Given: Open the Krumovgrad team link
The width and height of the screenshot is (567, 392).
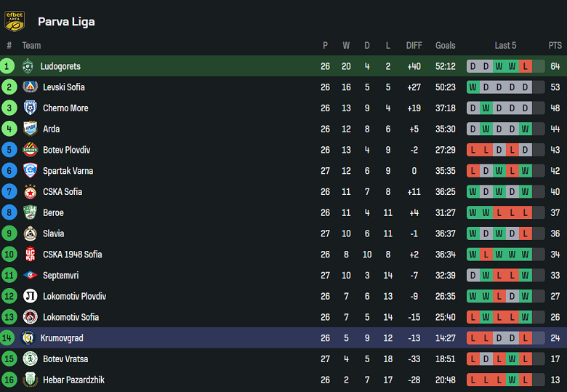Looking at the screenshot, I should 62,338.
